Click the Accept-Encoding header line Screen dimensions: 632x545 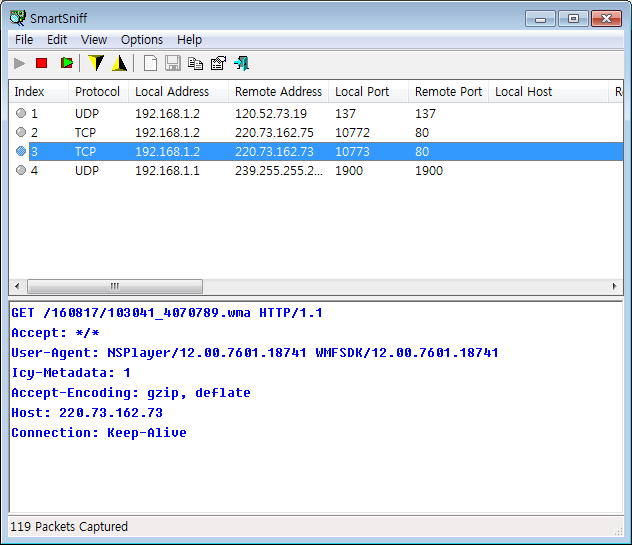click(x=131, y=393)
